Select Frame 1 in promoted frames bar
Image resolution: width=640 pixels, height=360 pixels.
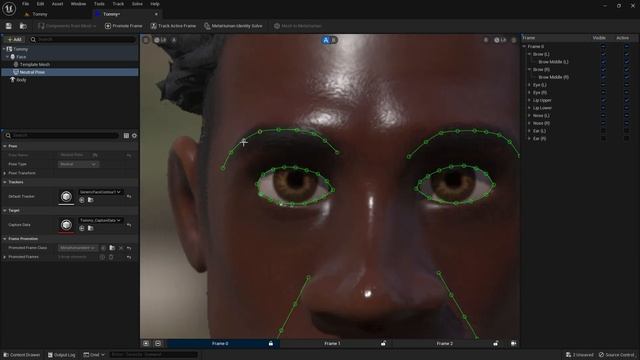point(332,344)
